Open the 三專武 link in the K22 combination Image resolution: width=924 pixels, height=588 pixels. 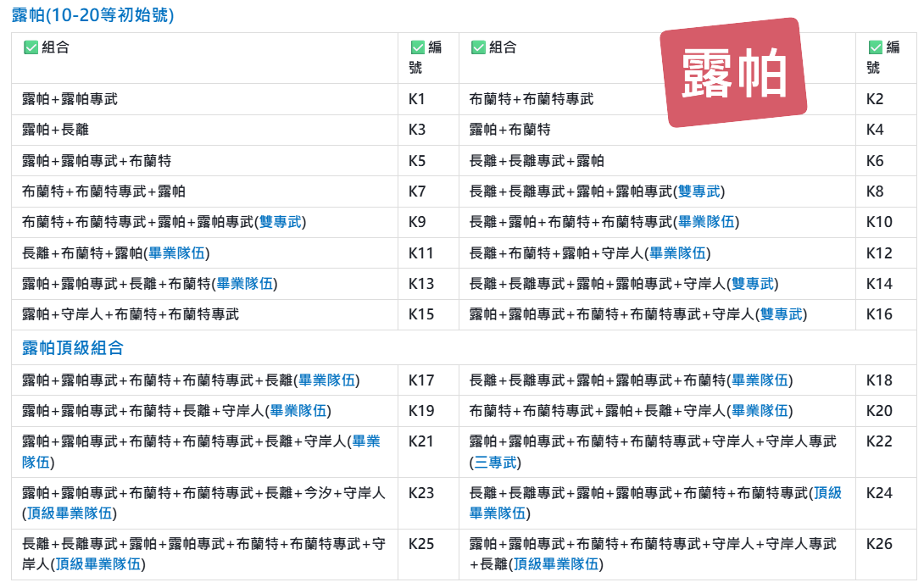click(x=495, y=463)
